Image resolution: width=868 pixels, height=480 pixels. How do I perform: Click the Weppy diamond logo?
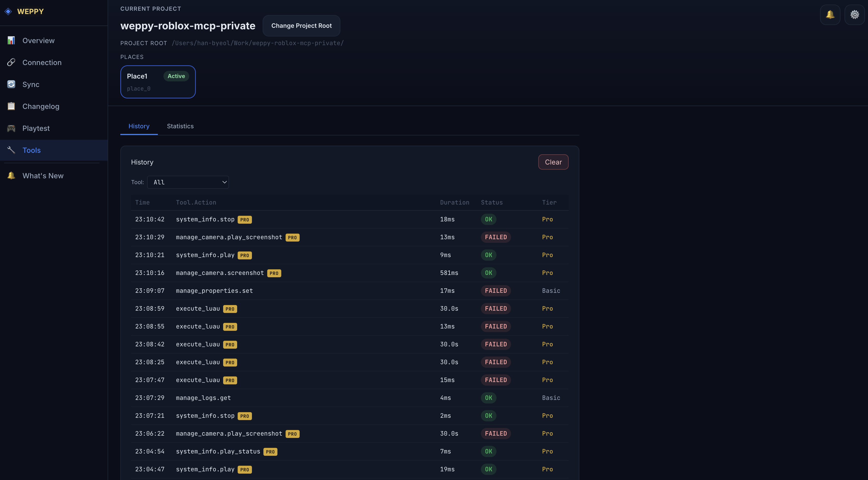click(8, 11)
